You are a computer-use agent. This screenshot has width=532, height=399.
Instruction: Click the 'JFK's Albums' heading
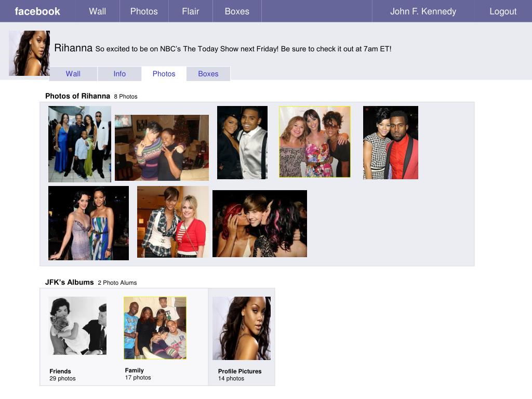[70, 282]
